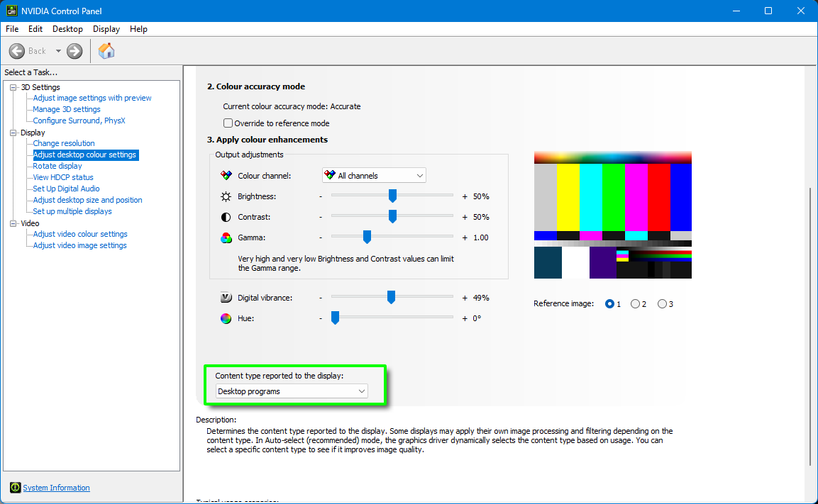Click the NVIDIA Control Panel title icon
Image resolution: width=818 pixels, height=504 pixels.
11,11
